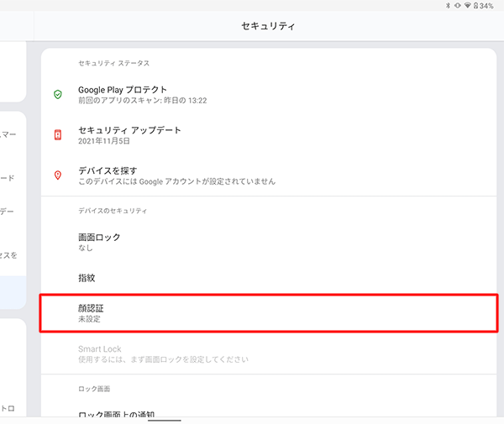Tap the セキュリティ page title
The width and height of the screenshot is (504, 424).
(268, 26)
